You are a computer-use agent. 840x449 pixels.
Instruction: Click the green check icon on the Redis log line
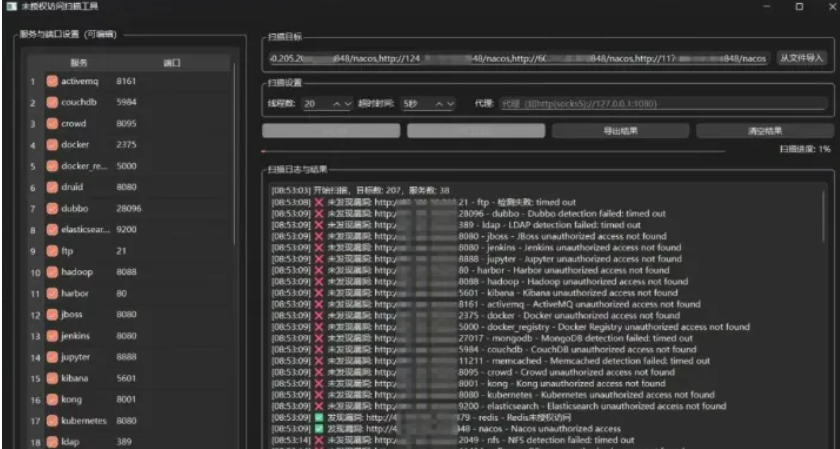[x=319, y=418]
